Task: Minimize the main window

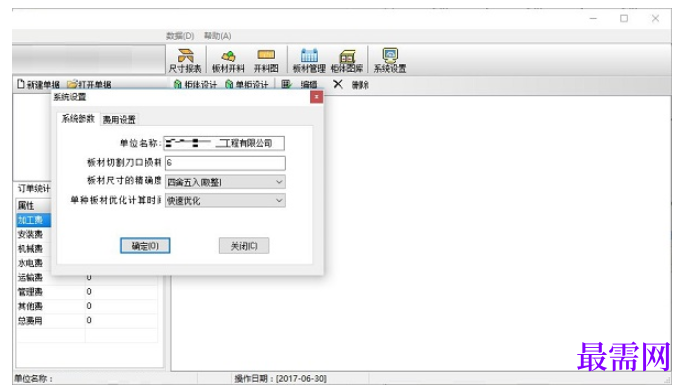Action: pyautogui.click(x=593, y=18)
